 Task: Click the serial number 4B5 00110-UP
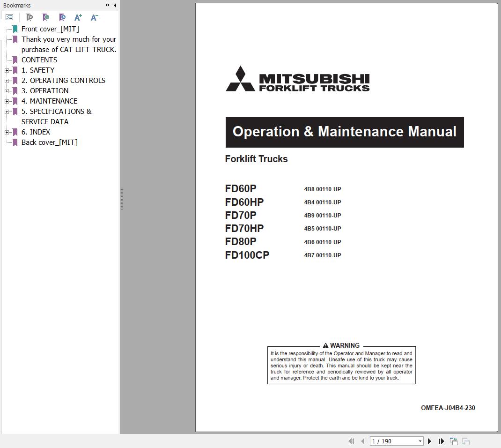323,229
